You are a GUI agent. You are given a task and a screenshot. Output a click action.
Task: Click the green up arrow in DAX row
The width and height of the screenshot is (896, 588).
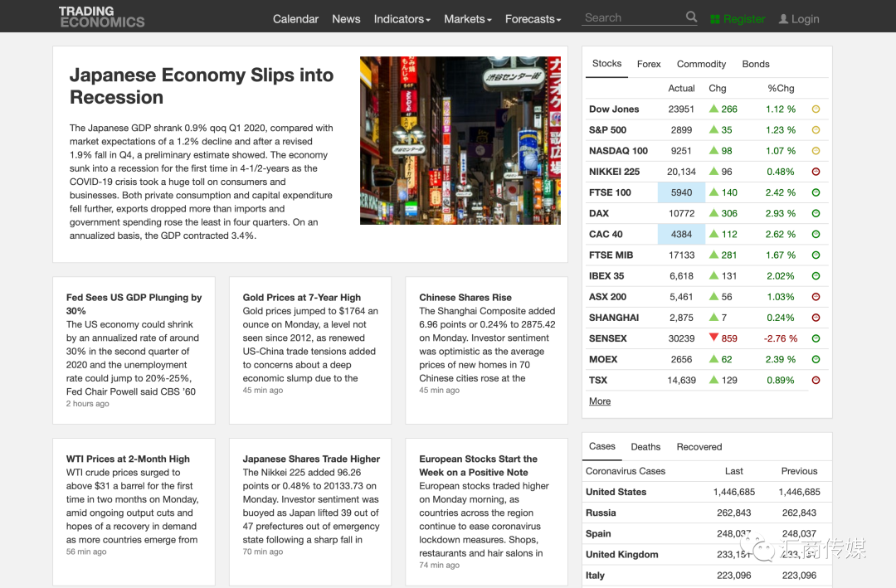click(x=713, y=212)
